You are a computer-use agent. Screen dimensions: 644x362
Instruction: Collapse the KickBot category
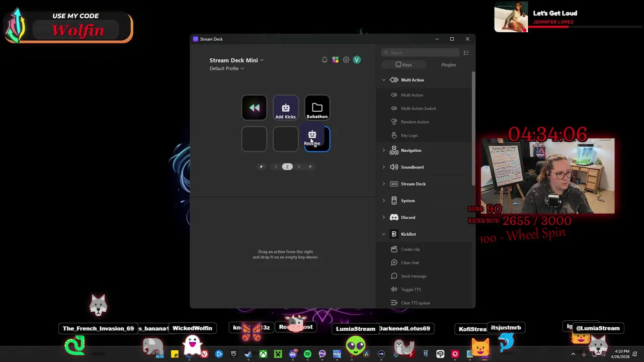tap(384, 234)
